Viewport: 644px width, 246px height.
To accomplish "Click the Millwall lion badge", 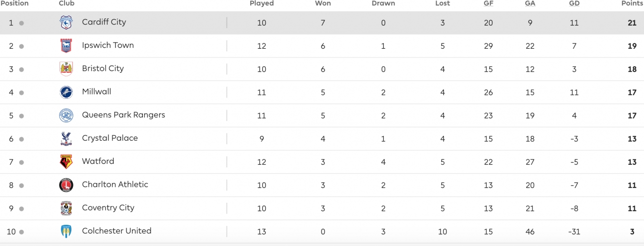I will tap(66, 92).
